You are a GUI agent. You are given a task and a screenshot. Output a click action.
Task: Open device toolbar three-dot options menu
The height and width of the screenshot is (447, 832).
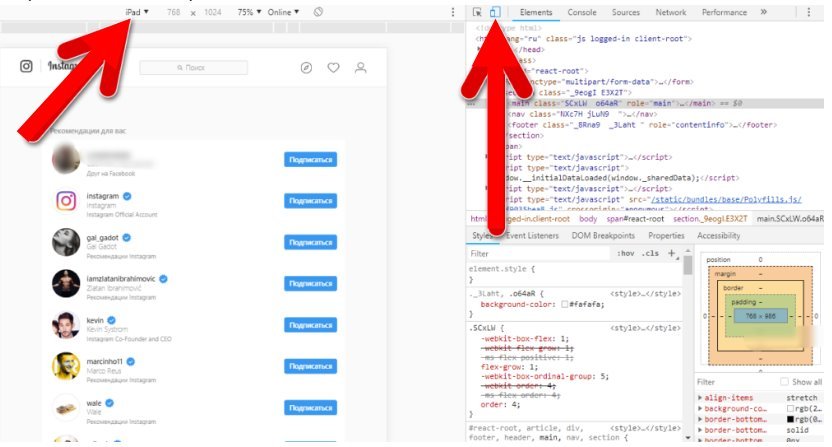[453, 12]
